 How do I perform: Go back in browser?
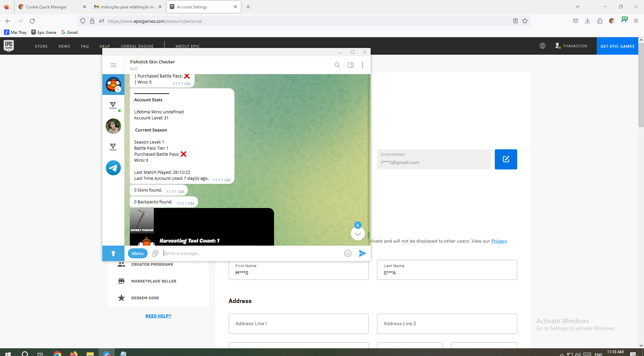click(8, 21)
